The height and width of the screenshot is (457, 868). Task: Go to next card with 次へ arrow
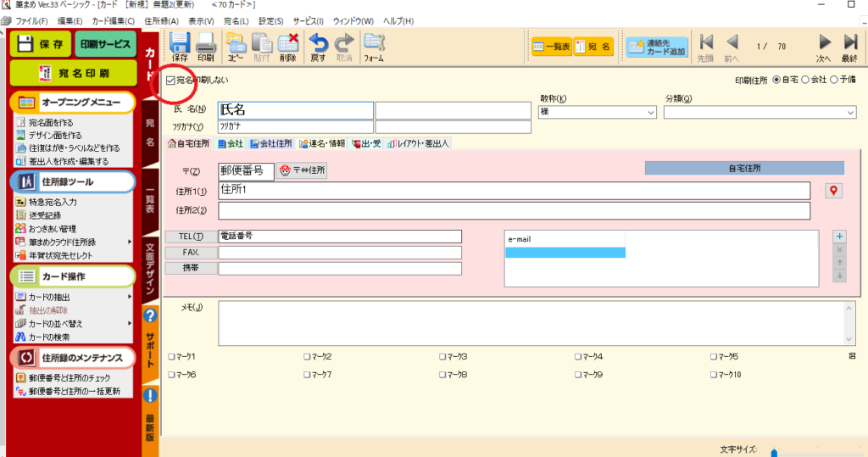(823, 43)
